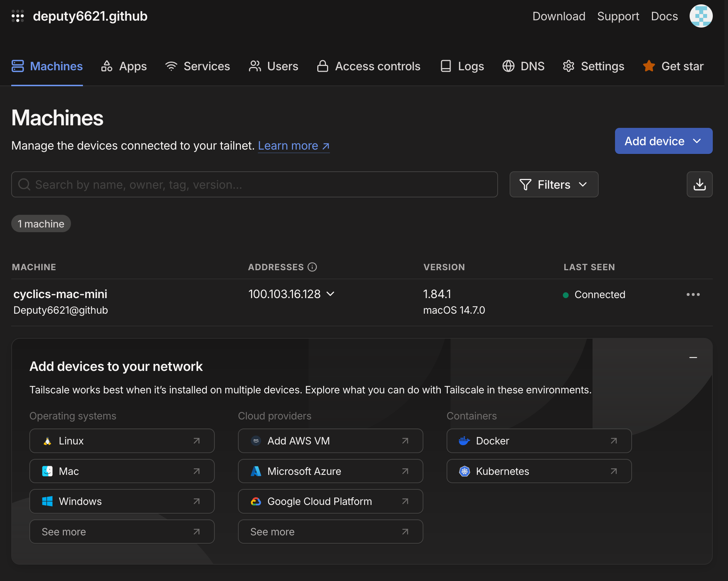Click the AWS logo icon
The image size is (728, 581).
[x=256, y=441]
